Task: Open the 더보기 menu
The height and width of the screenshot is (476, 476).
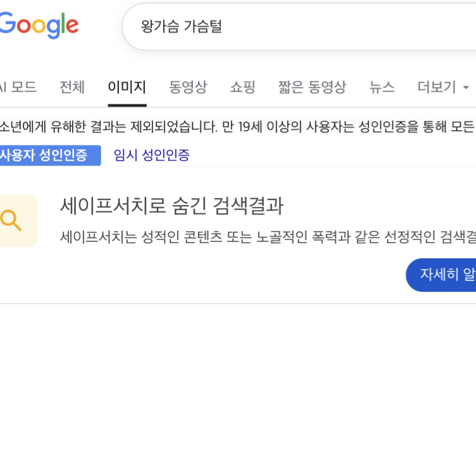Action: click(x=437, y=87)
